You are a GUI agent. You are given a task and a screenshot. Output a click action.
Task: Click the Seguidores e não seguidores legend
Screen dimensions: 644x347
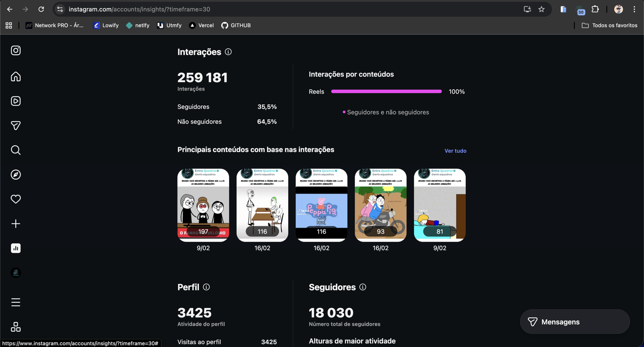(386, 112)
